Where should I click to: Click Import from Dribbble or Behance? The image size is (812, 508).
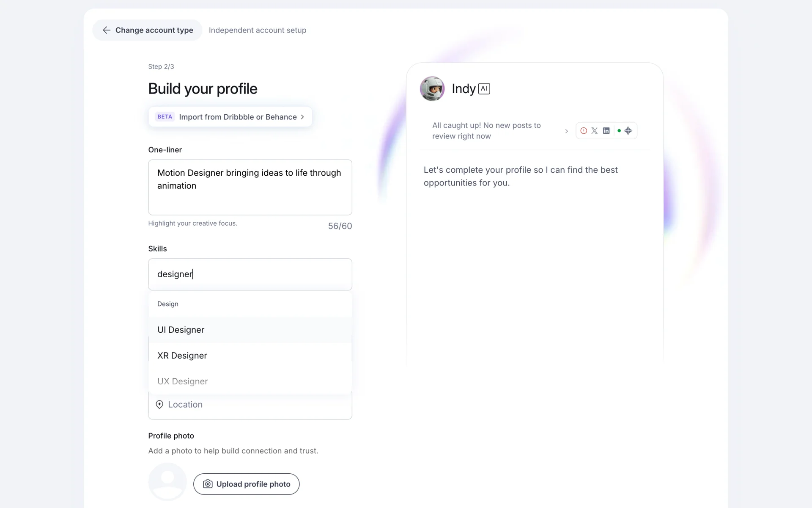coord(237,117)
